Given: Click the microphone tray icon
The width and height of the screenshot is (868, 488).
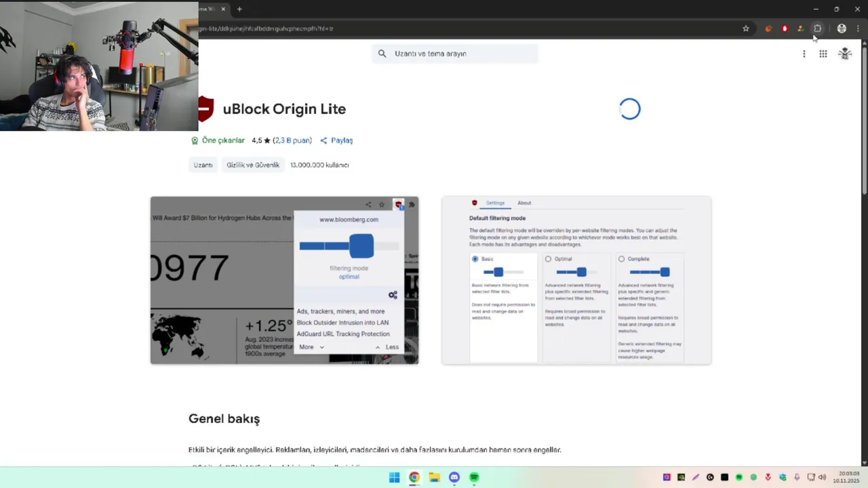Looking at the screenshot, I should coord(797,477).
